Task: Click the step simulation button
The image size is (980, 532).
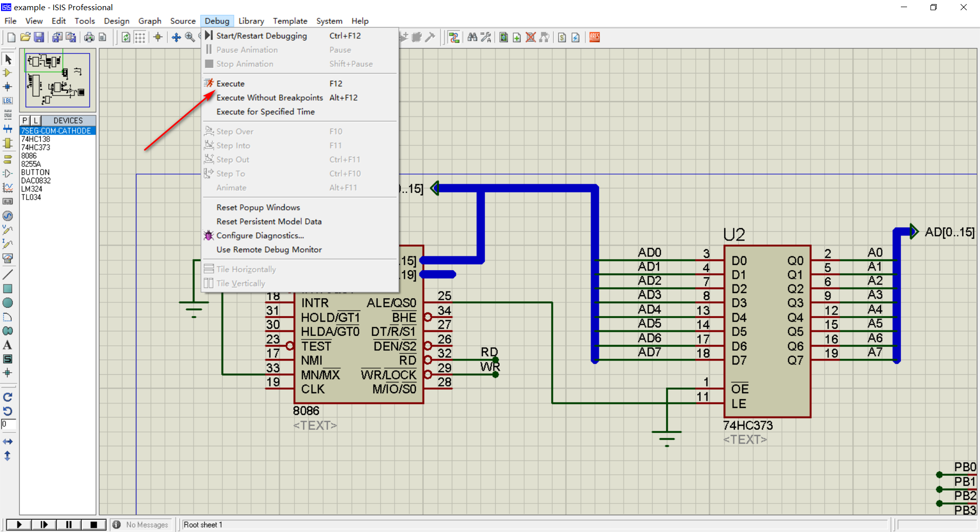Action: pos(44,524)
